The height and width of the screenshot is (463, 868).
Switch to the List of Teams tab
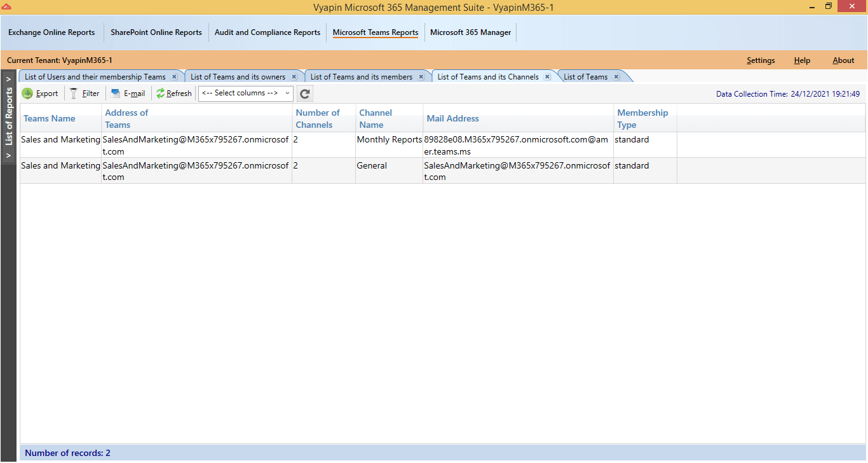pyautogui.click(x=586, y=77)
